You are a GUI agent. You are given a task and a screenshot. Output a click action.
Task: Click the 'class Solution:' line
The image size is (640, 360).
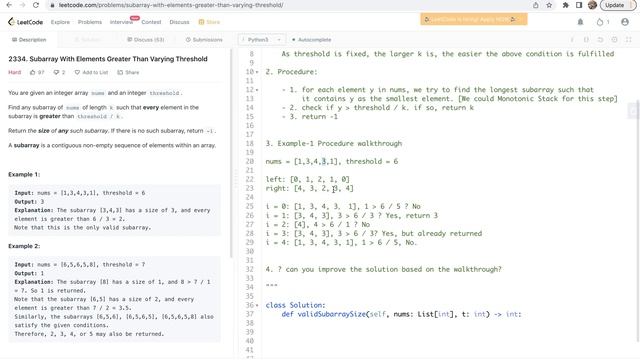296,305
